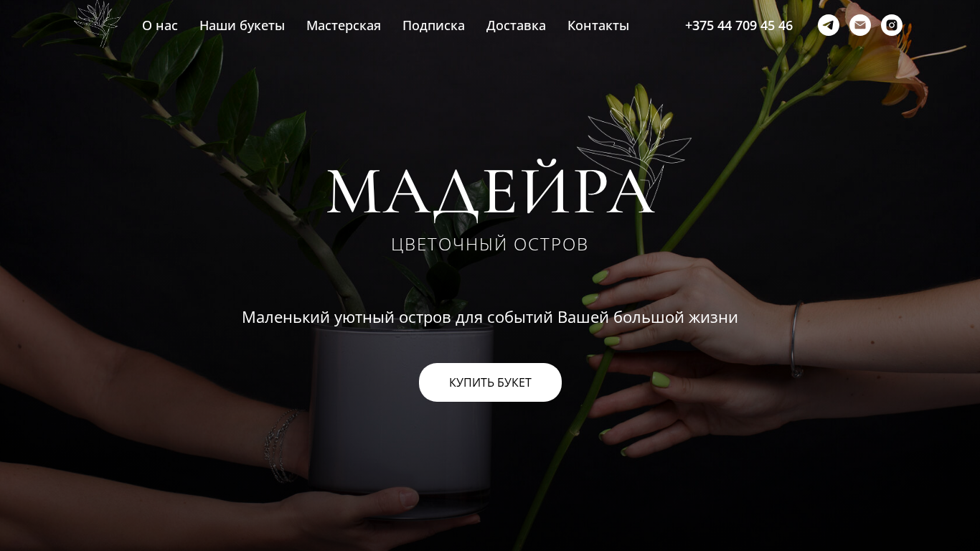The width and height of the screenshot is (980, 551).
Task: Open the Контакты menu link
Action: pos(598,26)
